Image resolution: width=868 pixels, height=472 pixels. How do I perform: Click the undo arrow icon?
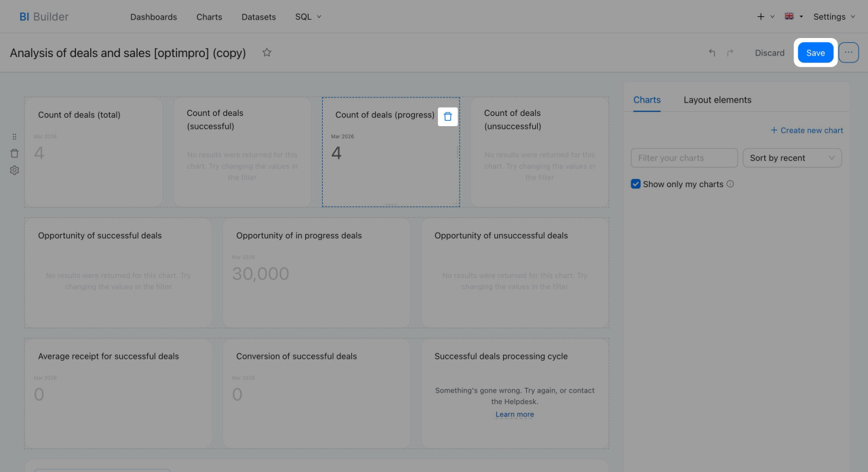pos(712,53)
